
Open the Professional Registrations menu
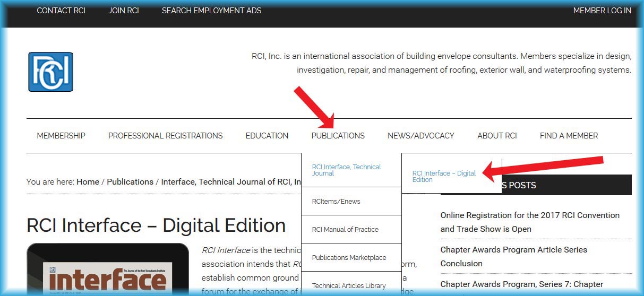coord(165,136)
